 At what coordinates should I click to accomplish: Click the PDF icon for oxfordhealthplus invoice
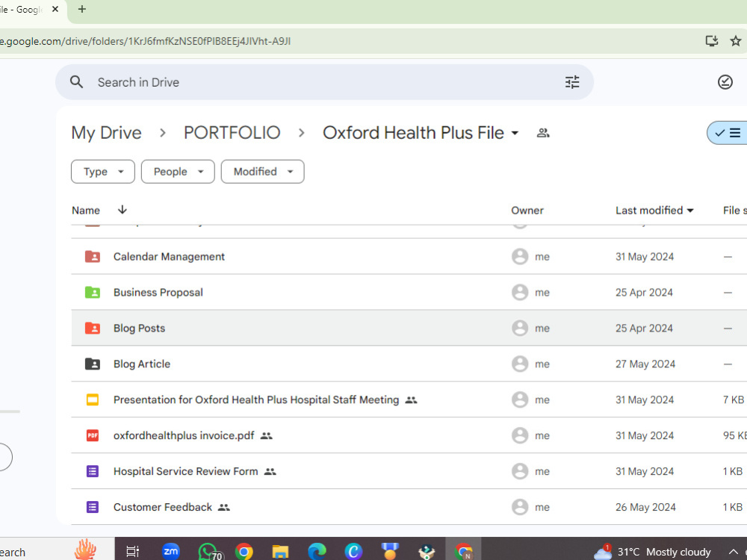[x=93, y=435]
